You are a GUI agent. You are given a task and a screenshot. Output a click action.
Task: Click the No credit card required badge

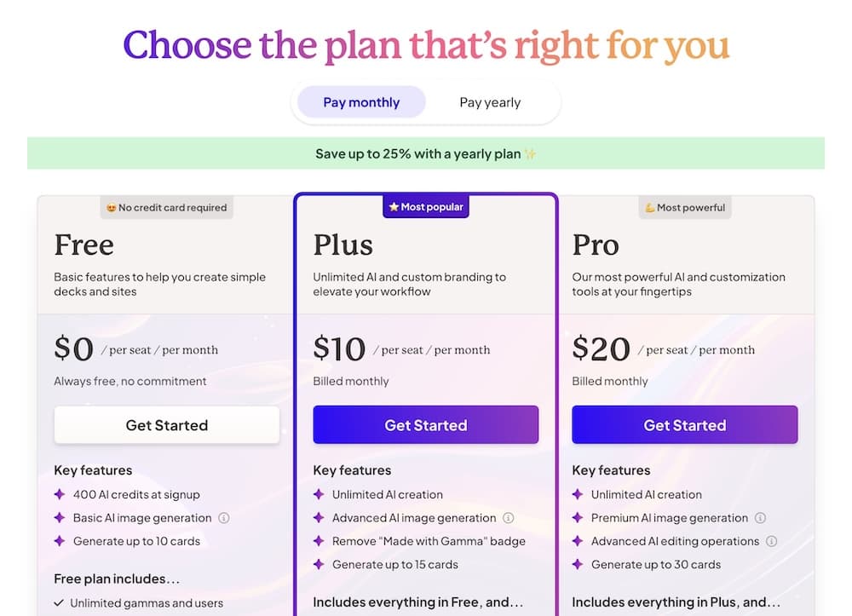click(167, 207)
